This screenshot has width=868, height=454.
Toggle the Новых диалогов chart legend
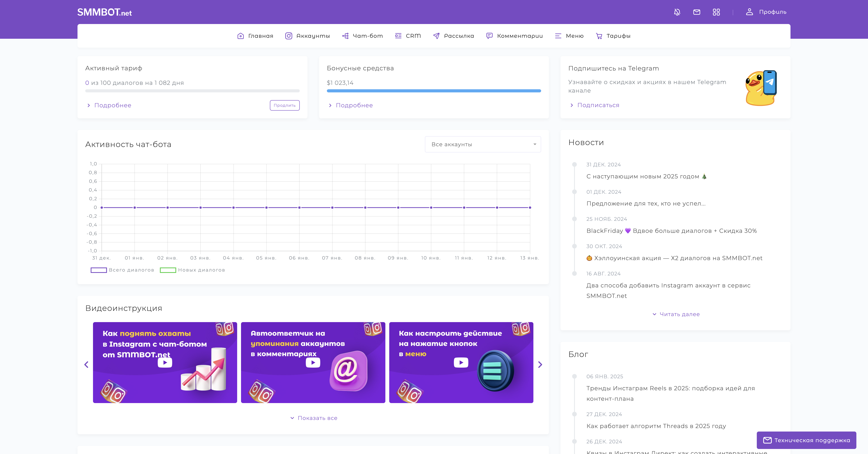tap(192, 270)
